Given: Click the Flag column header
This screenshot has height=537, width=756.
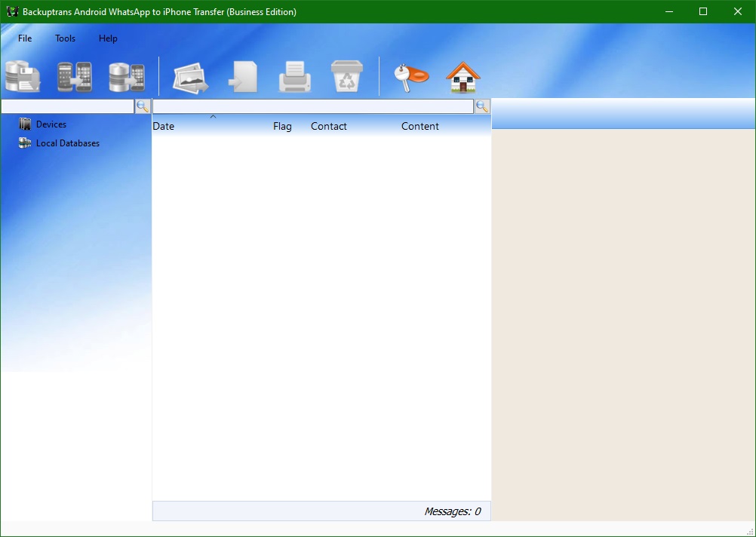Looking at the screenshot, I should [282, 126].
